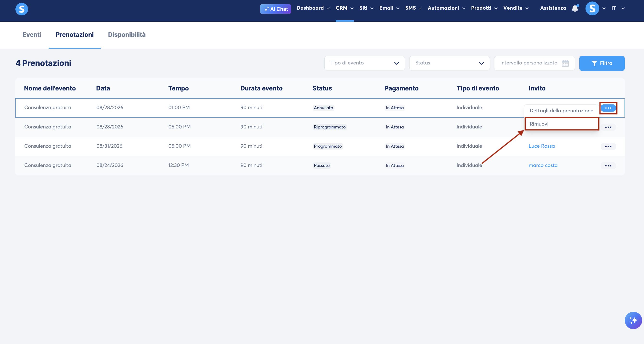Expand the Automazioni menu

[447, 8]
